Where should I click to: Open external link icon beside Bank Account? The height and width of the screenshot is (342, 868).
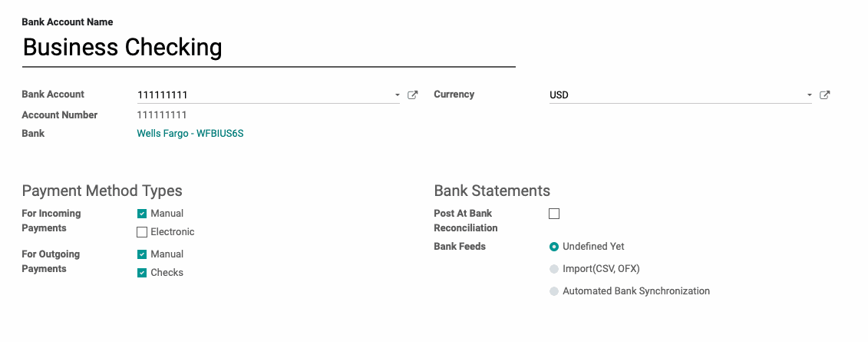(412, 95)
